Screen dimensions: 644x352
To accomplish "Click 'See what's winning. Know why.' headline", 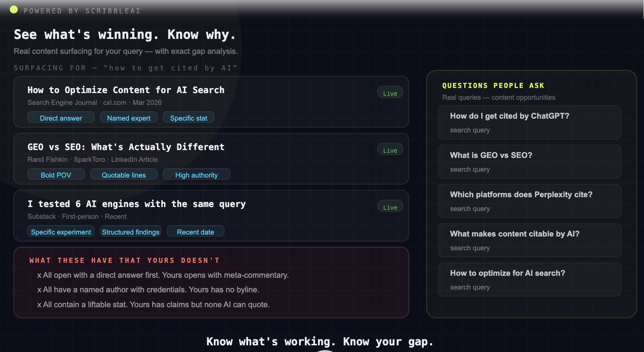I will (125, 35).
